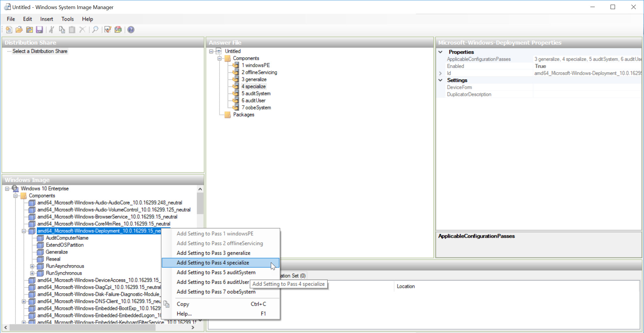Click the 1 windowsPE pass icon
Viewport: 644px width, 333px height.
[236, 65]
